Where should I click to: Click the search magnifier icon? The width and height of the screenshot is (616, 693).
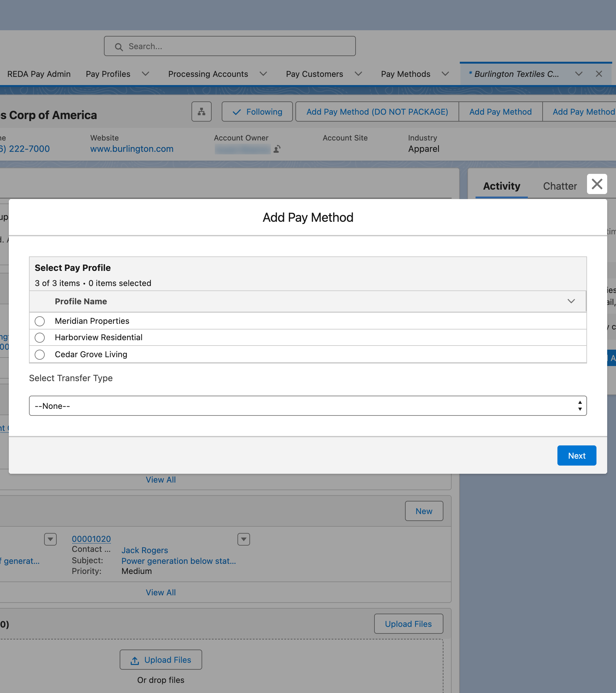(119, 47)
